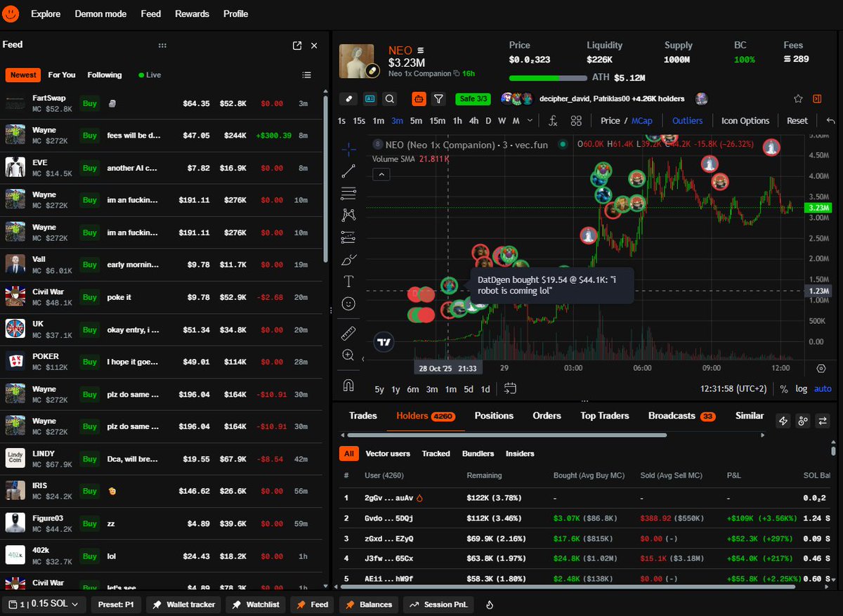This screenshot has height=616, width=843.
Task: Click the orange robot icon button
Action: click(x=419, y=99)
